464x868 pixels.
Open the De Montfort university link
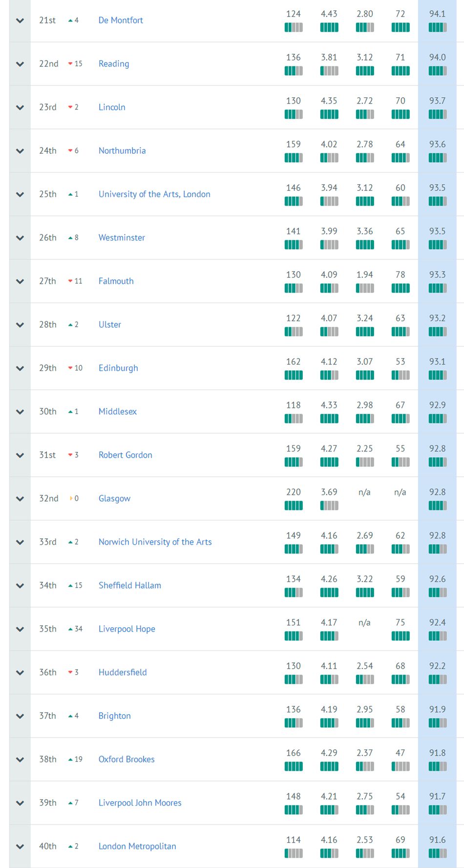point(121,20)
